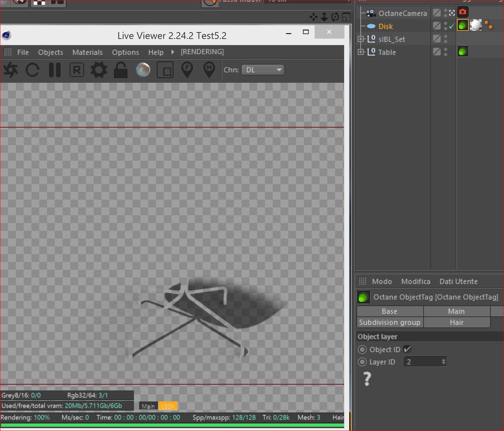The image size is (504, 431).
Task: Click the Table layer square
Action: [437, 52]
